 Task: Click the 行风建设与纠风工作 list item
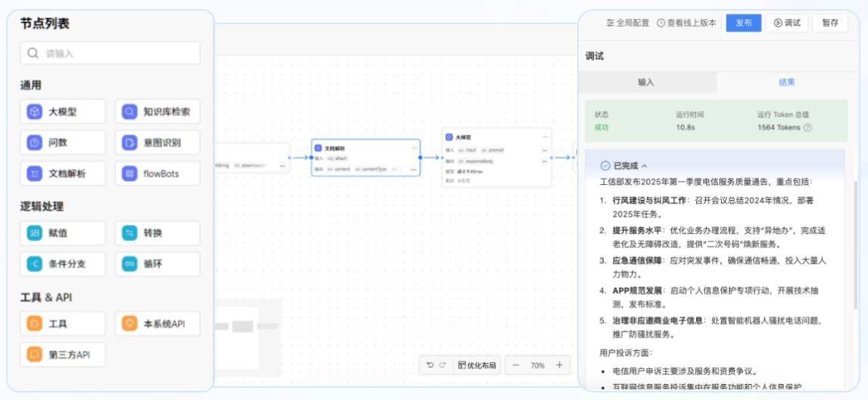pyautogui.click(x=713, y=208)
